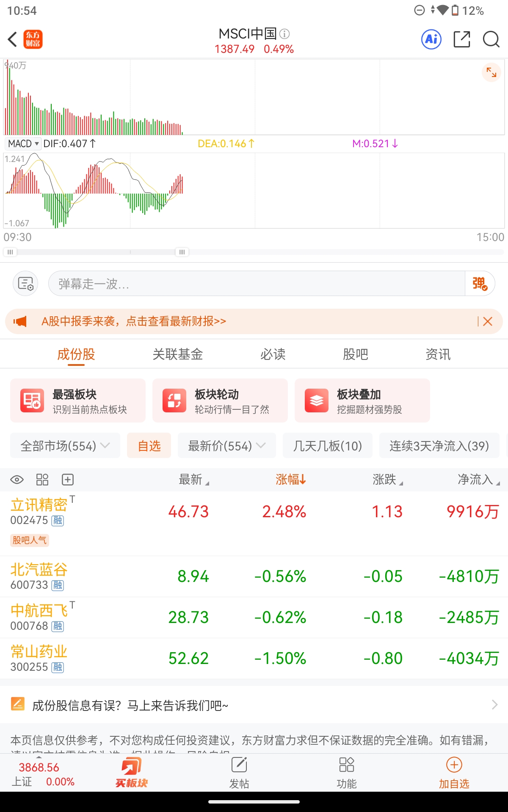Screen dimensions: 508x812
Task: Tap the Eastmoney orange logo
Action: [33, 40]
